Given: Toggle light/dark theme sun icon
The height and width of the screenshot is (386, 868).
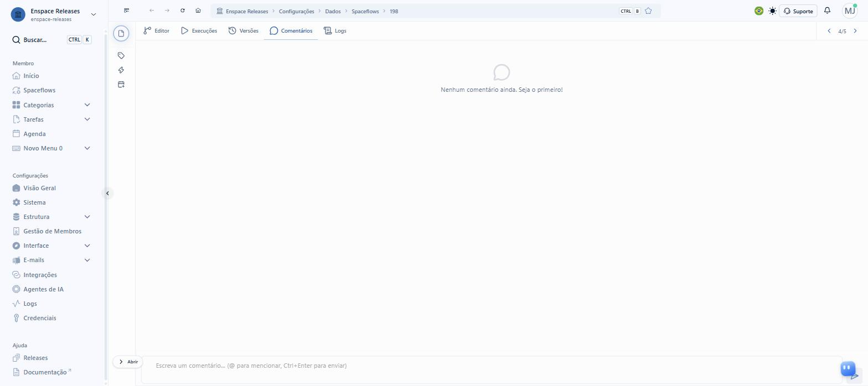Looking at the screenshot, I should 773,11.
